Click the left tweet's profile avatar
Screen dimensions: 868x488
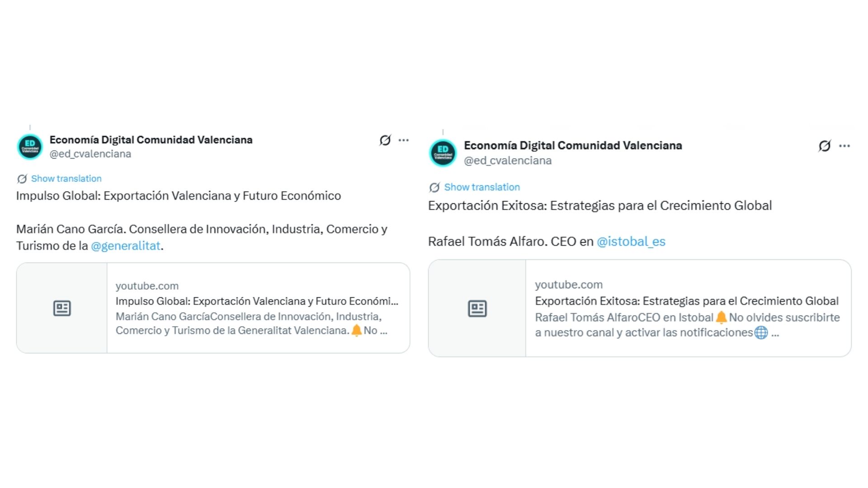point(30,147)
